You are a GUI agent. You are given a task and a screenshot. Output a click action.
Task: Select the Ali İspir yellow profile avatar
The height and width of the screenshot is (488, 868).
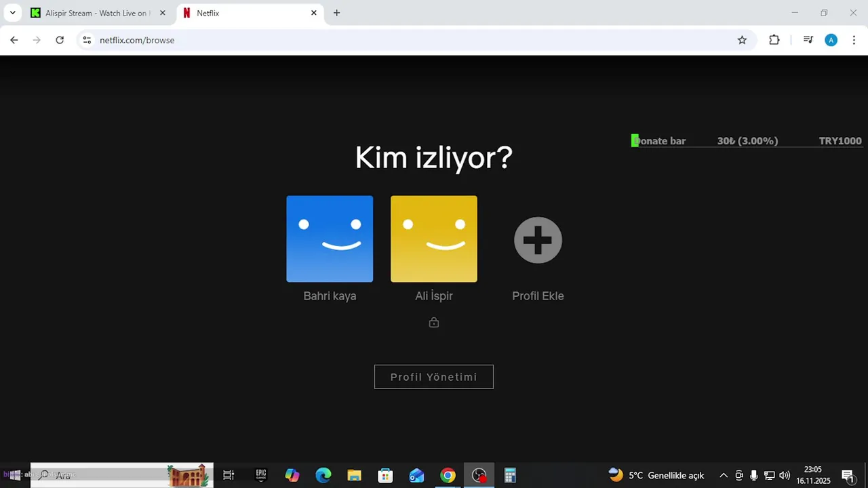point(434,239)
